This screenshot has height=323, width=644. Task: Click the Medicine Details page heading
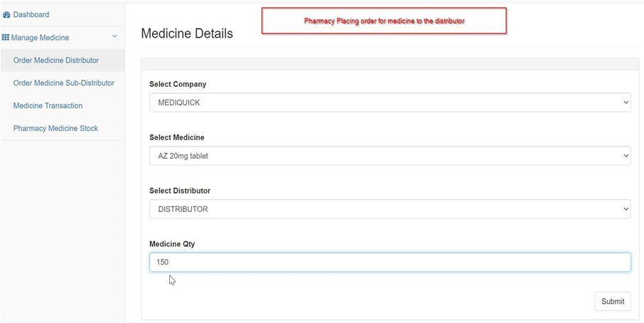click(187, 33)
